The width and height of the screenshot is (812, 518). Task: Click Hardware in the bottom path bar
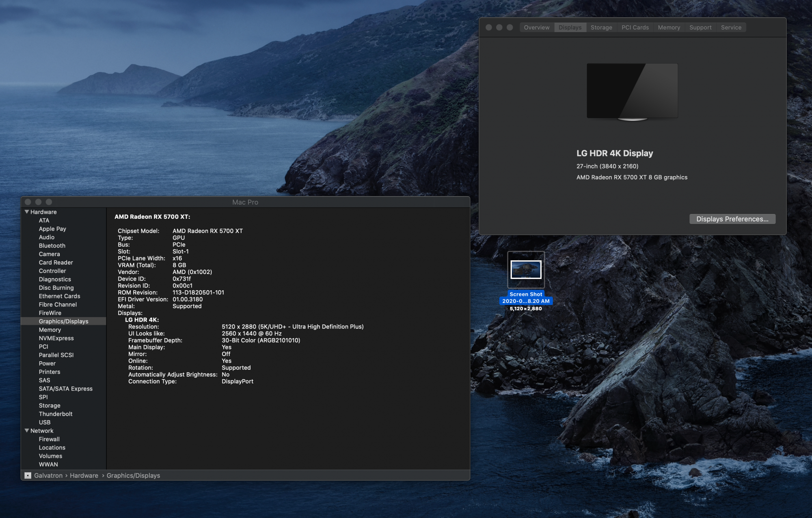tap(84, 475)
